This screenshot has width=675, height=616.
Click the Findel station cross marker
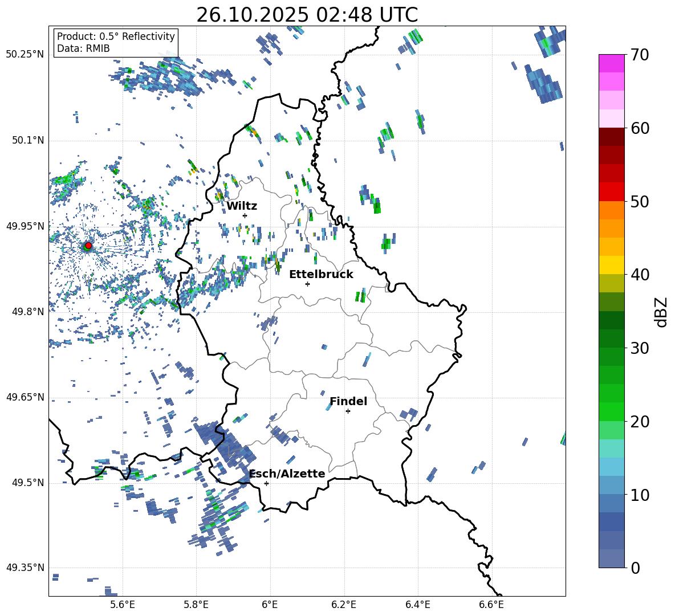(x=348, y=411)
